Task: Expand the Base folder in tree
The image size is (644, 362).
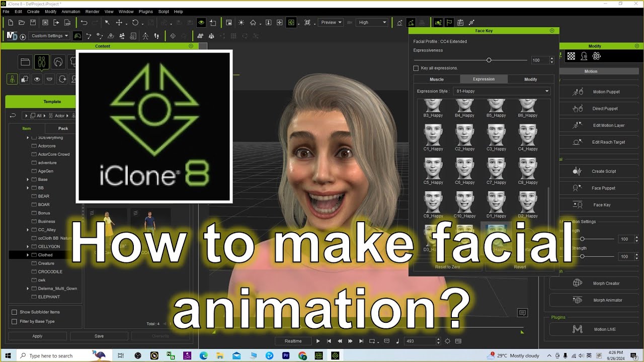Action: [28, 179]
